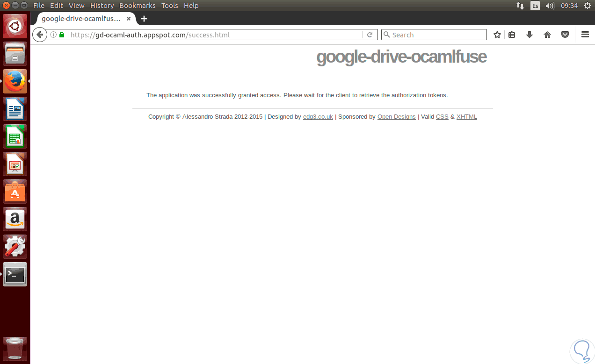Open the Downloads arrow icon

530,35
